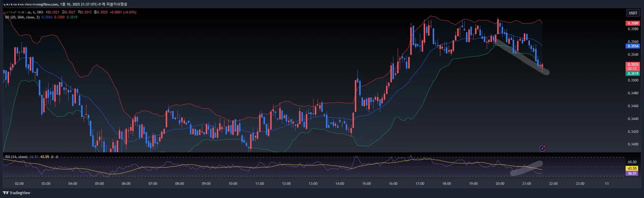Click the 0.3580 price scale value
Screen dimensions: 644x198
[633, 29]
